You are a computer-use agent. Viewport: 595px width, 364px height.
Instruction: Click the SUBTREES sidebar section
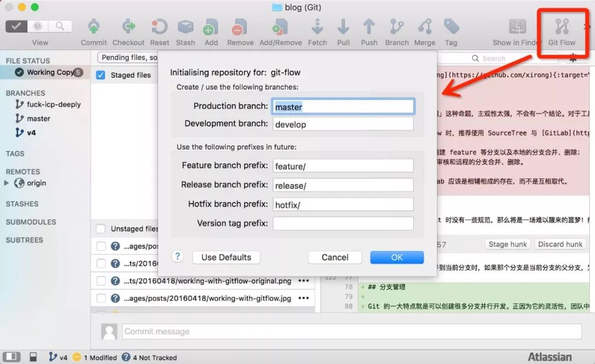click(24, 240)
